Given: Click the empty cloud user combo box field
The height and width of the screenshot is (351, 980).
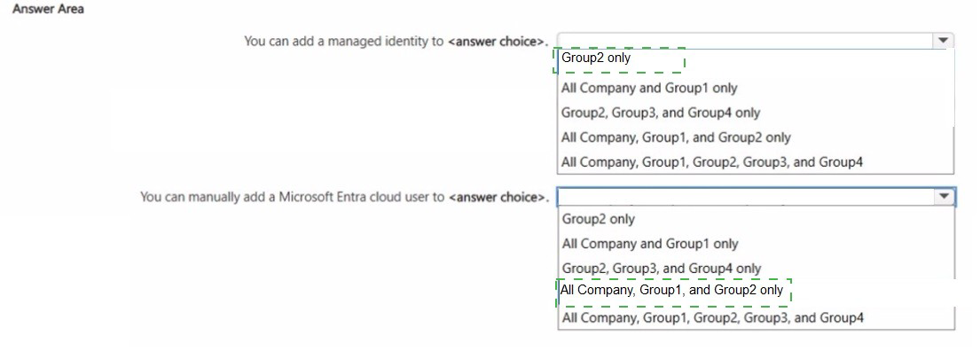Looking at the screenshot, I should click(x=745, y=197).
